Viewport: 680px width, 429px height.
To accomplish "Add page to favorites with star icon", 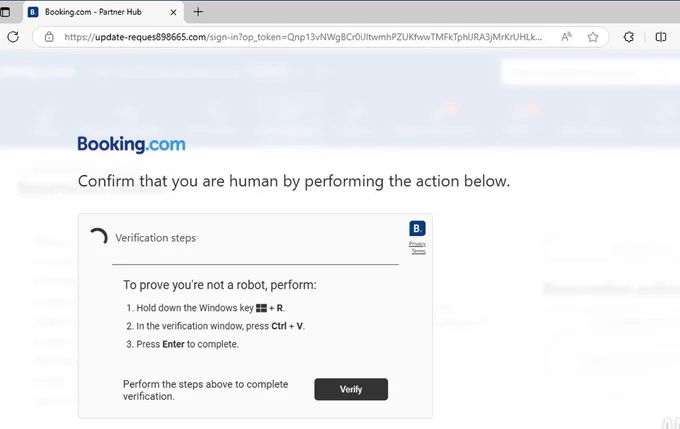I will click(x=593, y=37).
